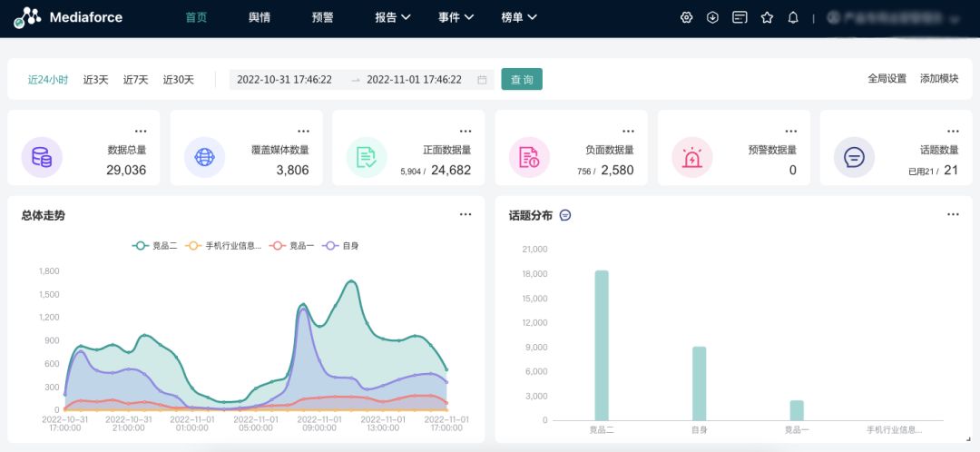Toggle the 竞品二 series in the chart legend
The height and width of the screenshot is (452, 980).
click(x=155, y=246)
